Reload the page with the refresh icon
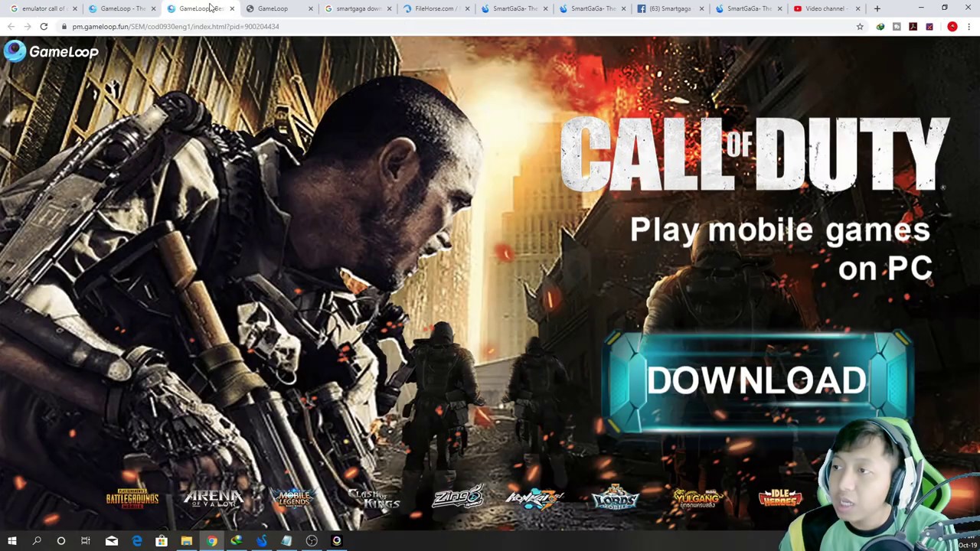Image resolution: width=980 pixels, height=551 pixels. pyautogui.click(x=44, y=26)
